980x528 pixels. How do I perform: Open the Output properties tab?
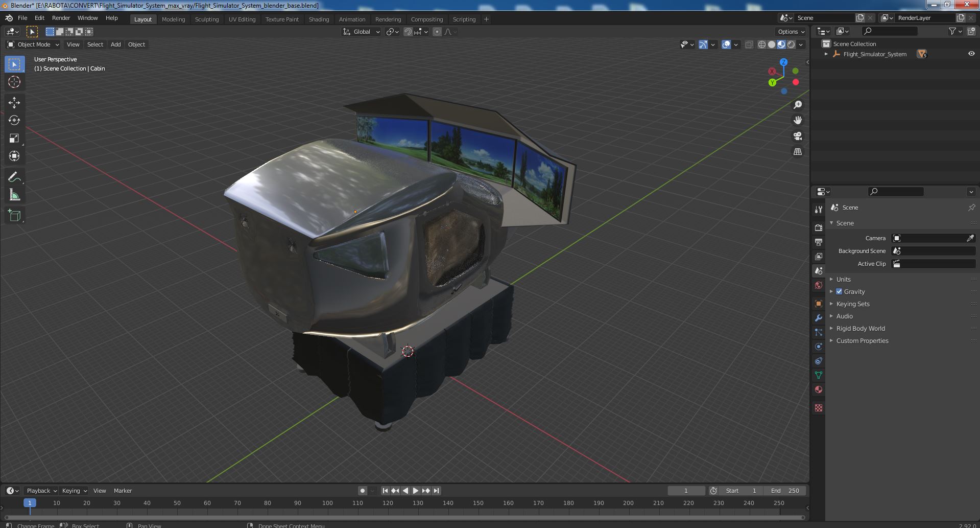pos(819,242)
